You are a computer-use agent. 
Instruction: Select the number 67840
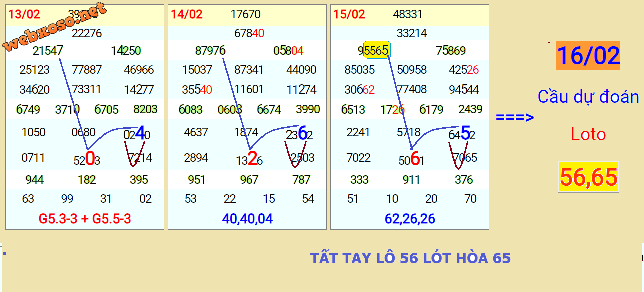point(249,33)
